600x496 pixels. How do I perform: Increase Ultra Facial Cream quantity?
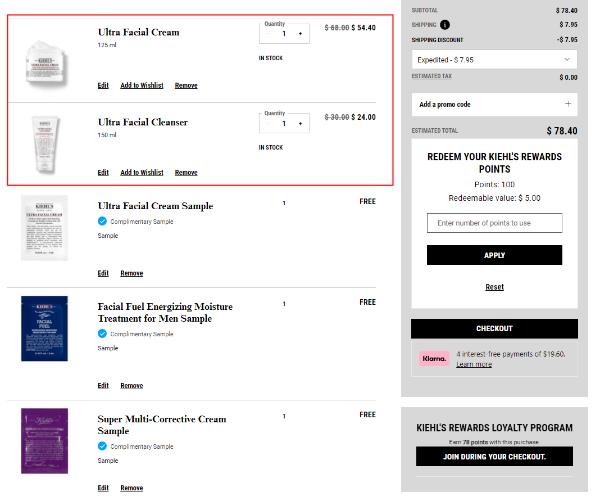[x=299, y=34]
